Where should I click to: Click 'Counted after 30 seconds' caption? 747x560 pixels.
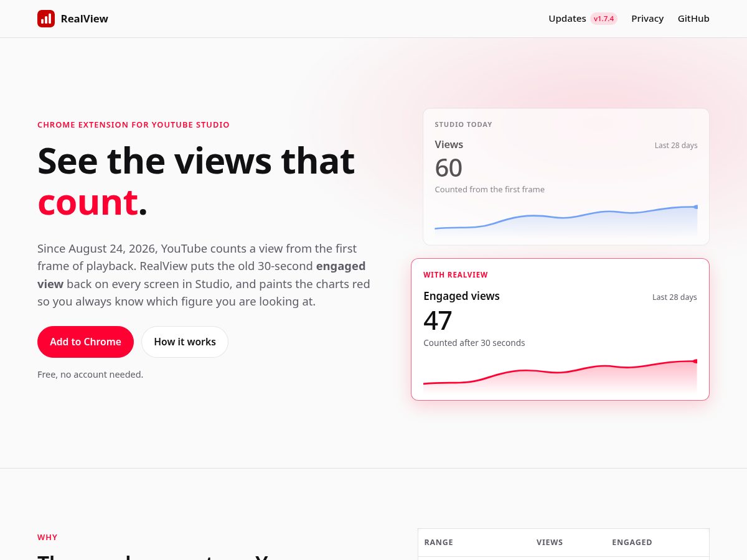click(474, 343)
